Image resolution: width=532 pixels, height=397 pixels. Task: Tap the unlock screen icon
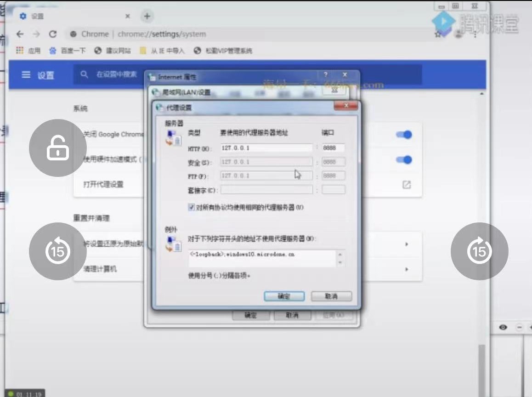point(58,148)
